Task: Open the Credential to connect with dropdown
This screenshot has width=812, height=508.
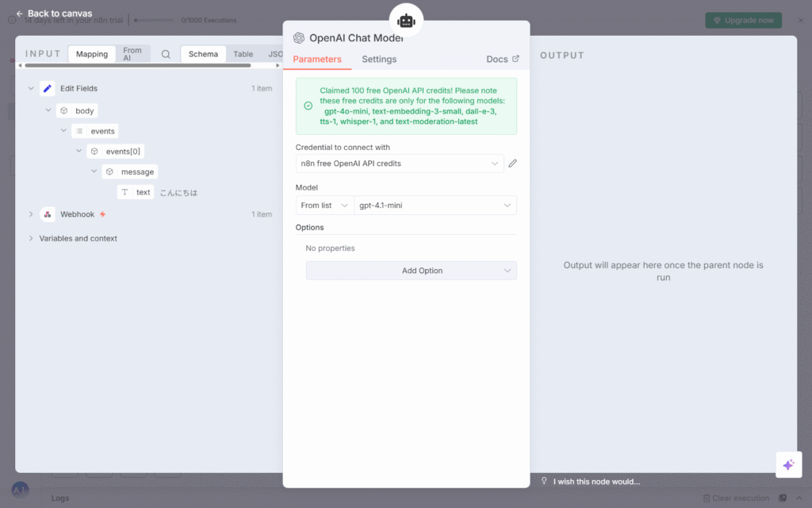Action: [x=400, y=164]
